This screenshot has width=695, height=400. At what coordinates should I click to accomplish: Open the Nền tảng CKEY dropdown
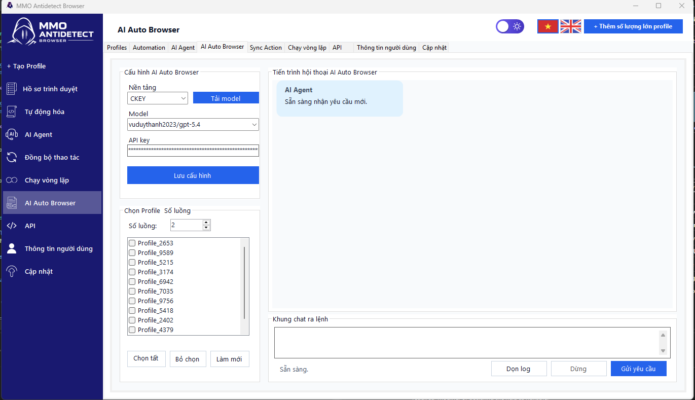157,98
